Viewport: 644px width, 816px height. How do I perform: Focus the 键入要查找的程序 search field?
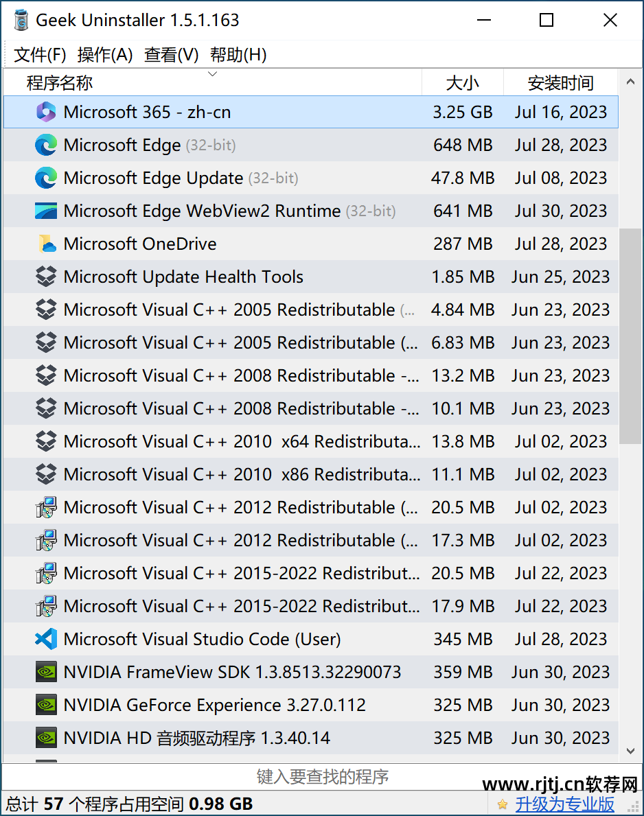322,777
